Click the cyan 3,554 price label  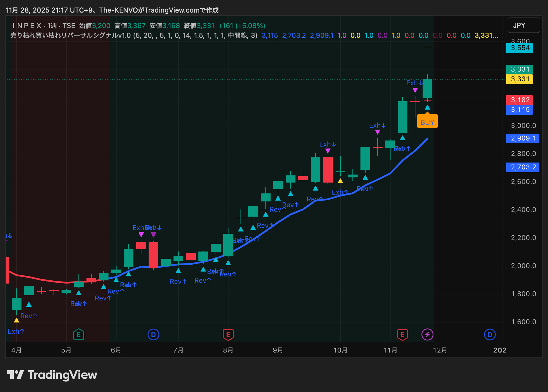[x=520, y=48]
